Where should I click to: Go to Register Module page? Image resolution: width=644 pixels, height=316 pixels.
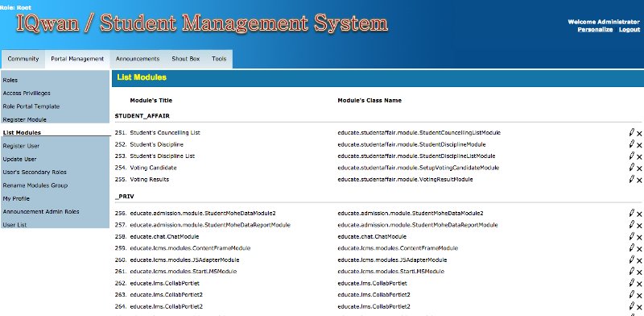(x=25, y=120)
